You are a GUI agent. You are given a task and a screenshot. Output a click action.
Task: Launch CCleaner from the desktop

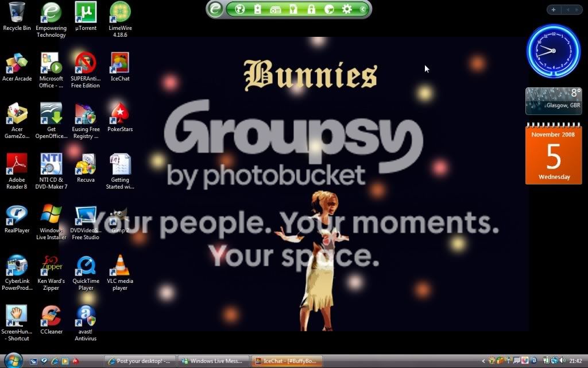point(51,320)
